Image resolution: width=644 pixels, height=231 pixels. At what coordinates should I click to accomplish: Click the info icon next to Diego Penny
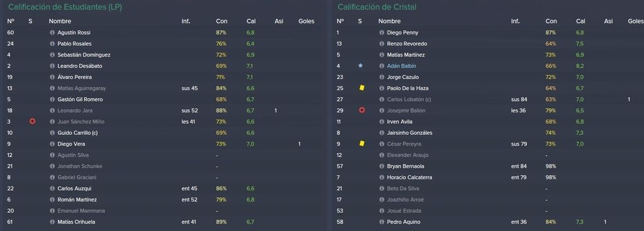point(382,33)
